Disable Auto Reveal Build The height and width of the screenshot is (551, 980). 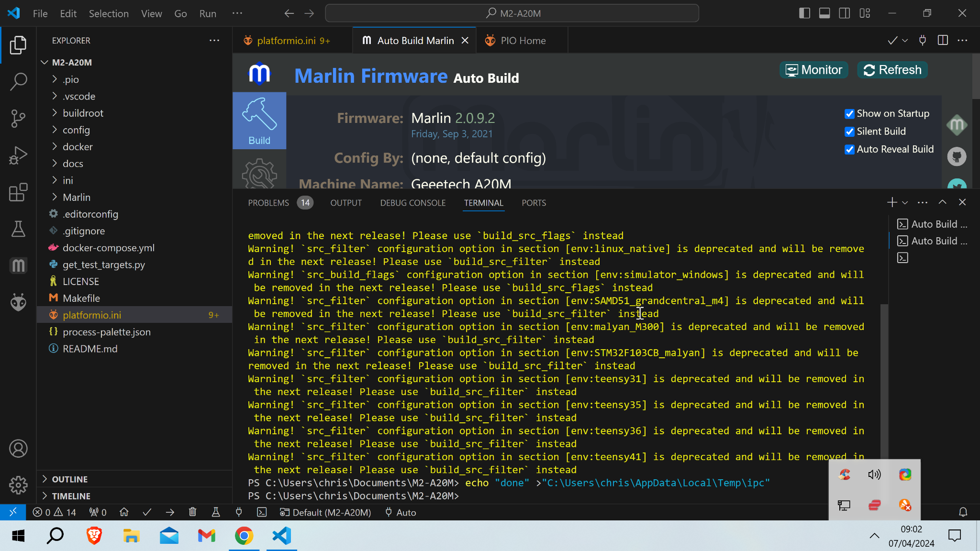[x=849, y=149]
